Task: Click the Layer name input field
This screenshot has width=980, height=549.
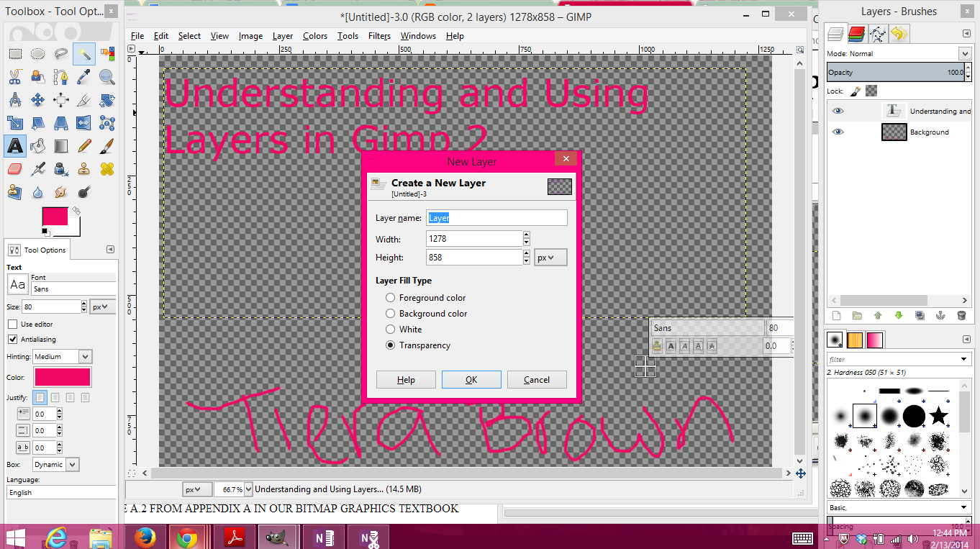Action: click(496, 218)
